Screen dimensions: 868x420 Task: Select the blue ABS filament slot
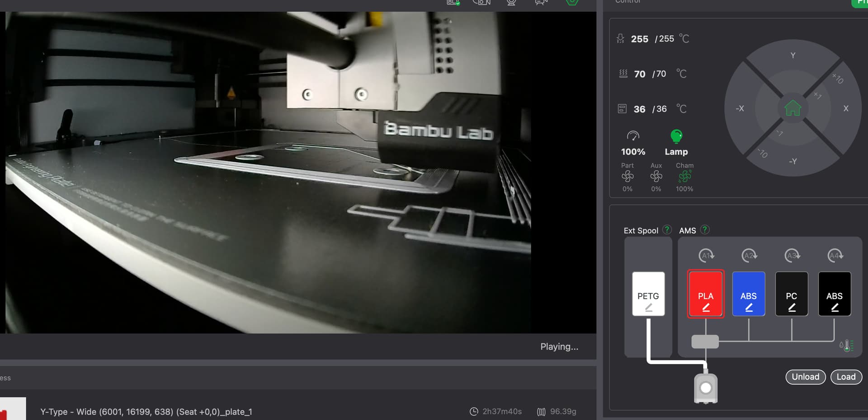pos(749,294)
